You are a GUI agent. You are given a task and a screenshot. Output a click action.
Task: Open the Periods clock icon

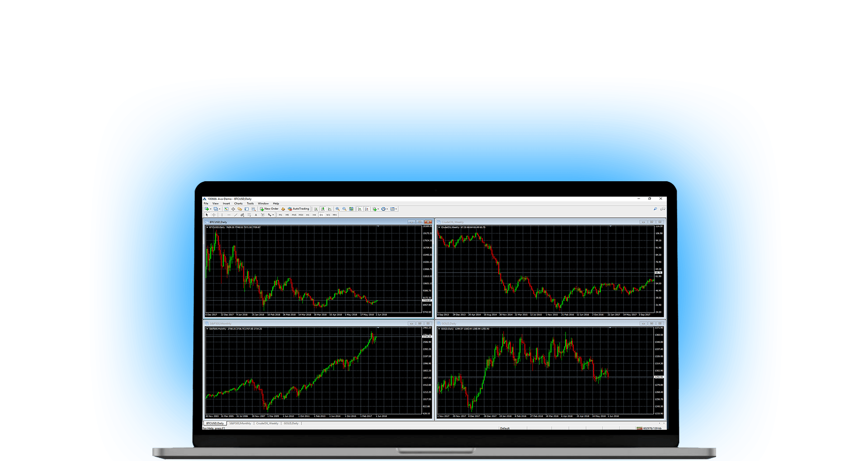pyautogui.click(x=383, y=209)
